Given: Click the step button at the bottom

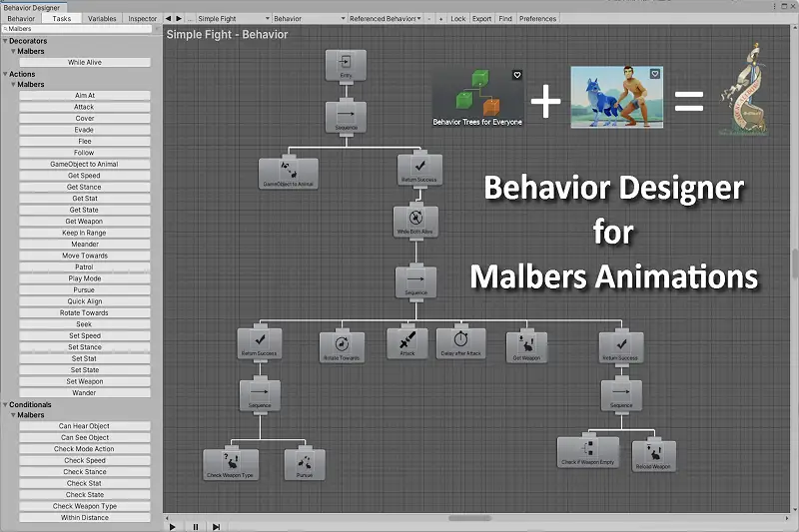Looking at the screenshot, I should click(216, 527).
